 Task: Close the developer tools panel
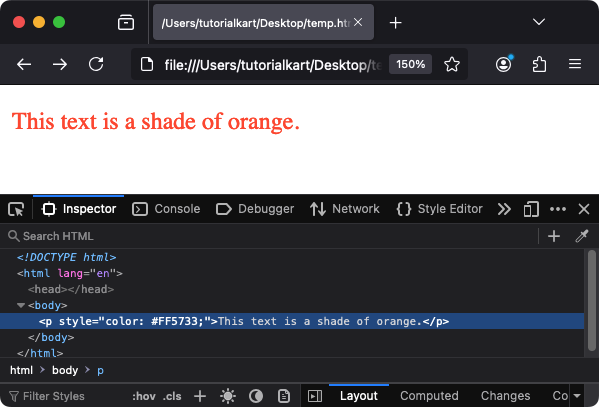pos(584,209)
